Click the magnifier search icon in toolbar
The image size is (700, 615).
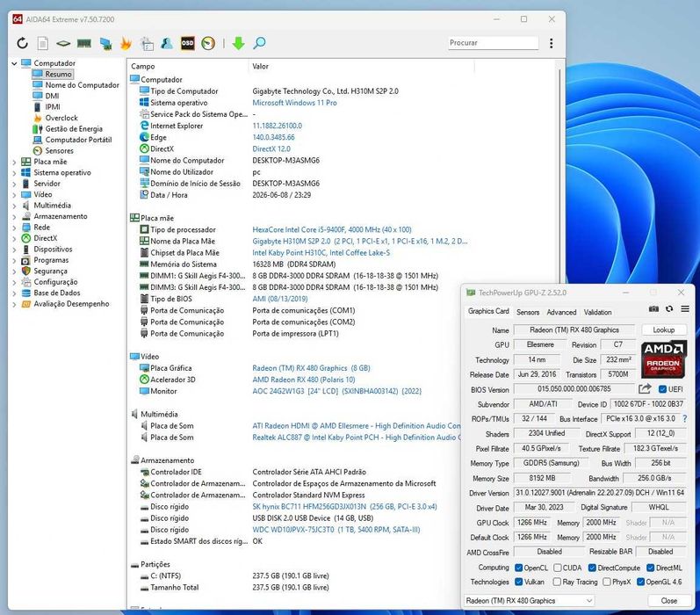pyautogui.click(x=259, y=43)
